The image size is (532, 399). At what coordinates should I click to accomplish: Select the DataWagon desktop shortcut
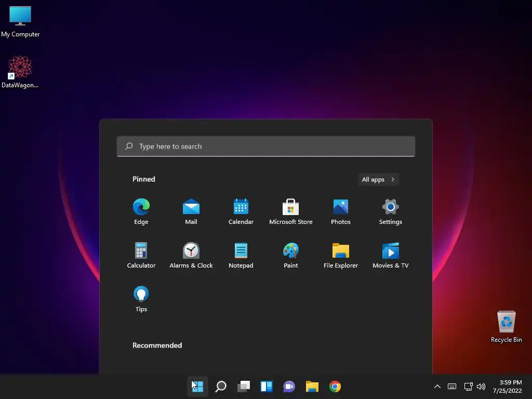tap(20, 72)
